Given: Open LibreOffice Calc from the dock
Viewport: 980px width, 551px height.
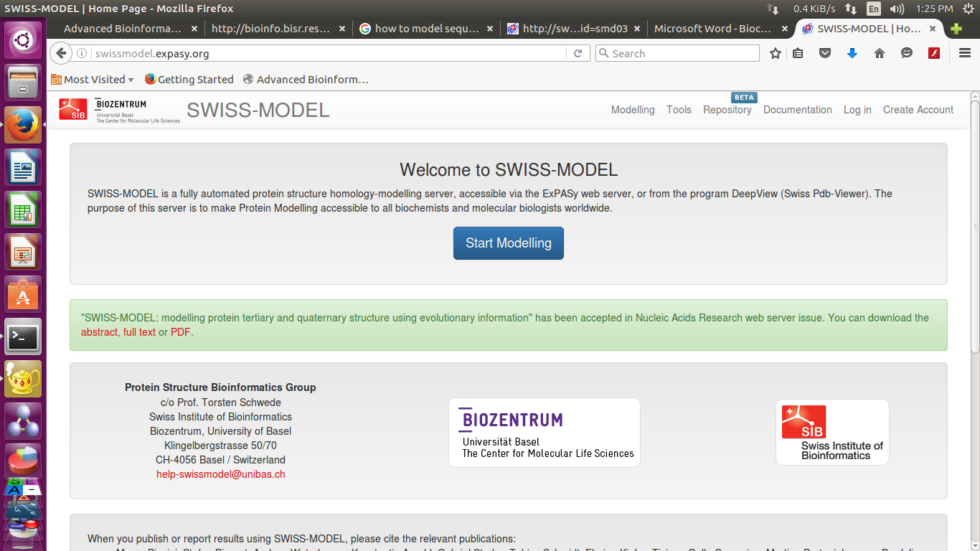Looking at the screenshot, I should [22, 209].
